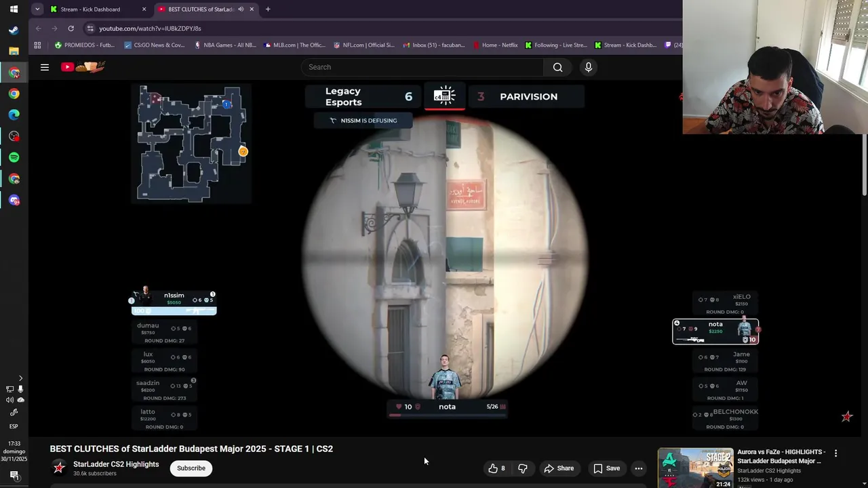Switch ESP keyboard language
The height and width of the screenshot is (488, 868).
click(x=14, y=426)
